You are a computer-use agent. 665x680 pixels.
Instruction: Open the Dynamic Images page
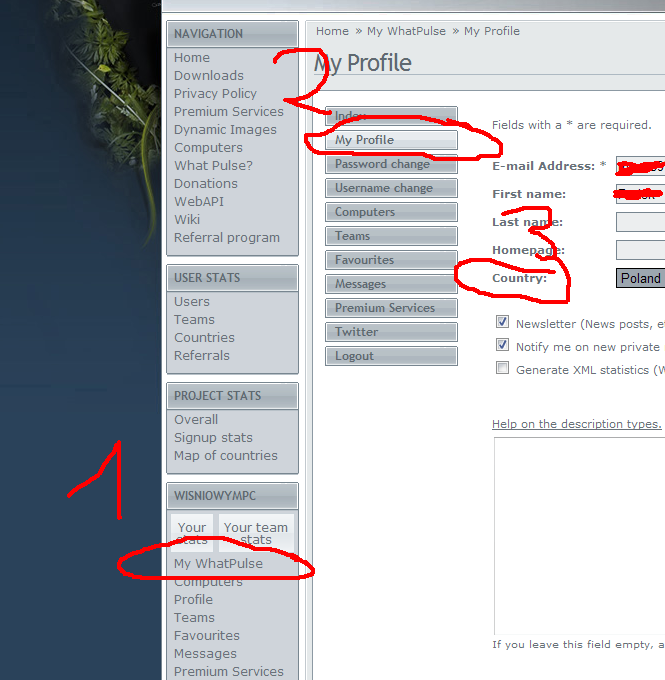pos(225,130)
